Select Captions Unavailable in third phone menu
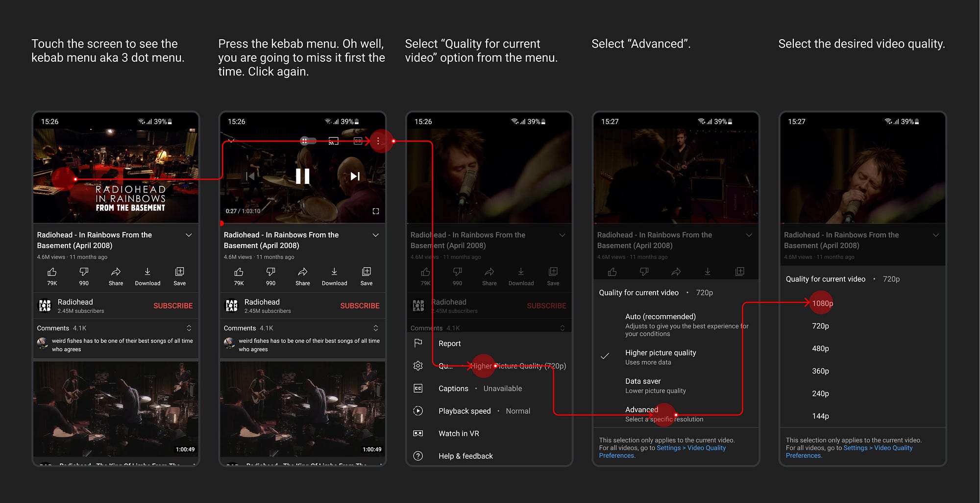Image resolution: width=980 pixels, height=503 pixels. tap(489, 388)
